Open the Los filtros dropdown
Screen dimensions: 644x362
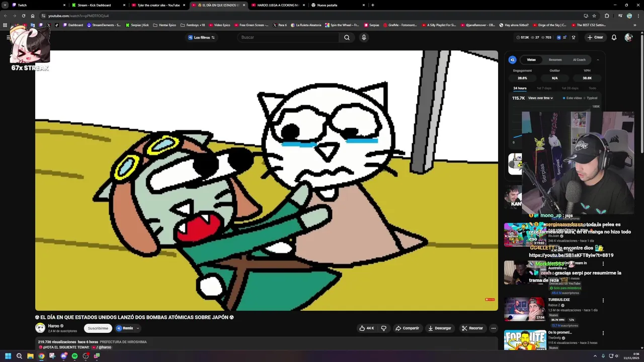(x=201, y=37)
